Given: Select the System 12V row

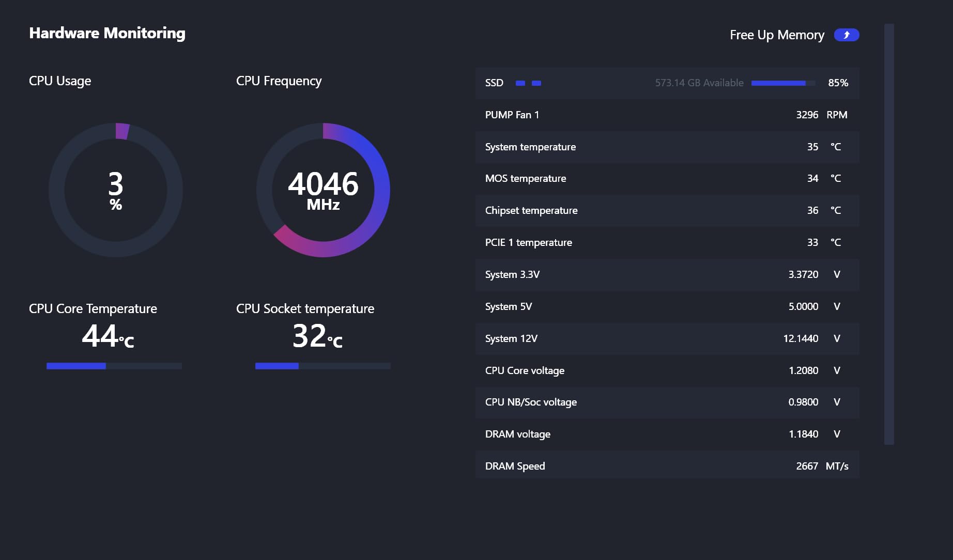Looking at the screenshot, I should pos(667,338).
